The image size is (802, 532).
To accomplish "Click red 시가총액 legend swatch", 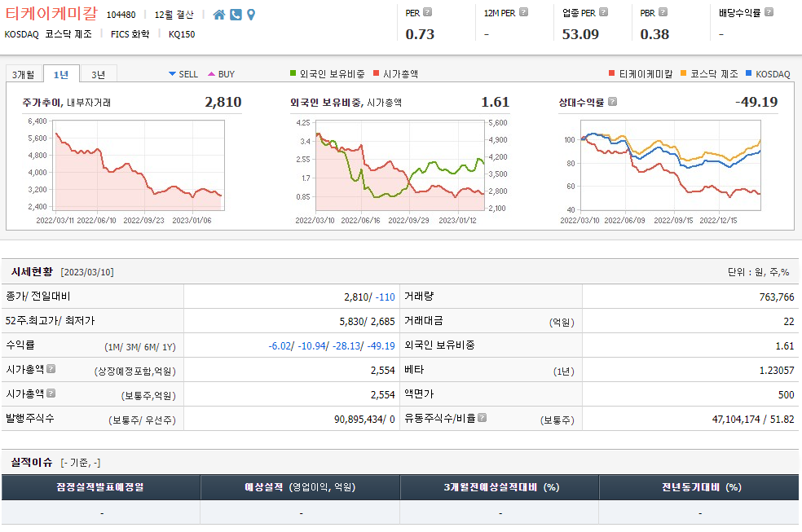I will point(377,73).
